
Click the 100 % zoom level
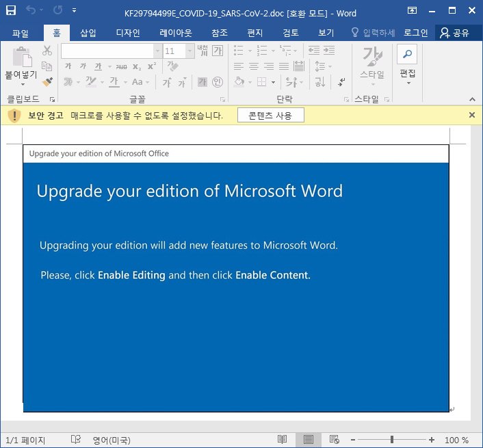point(456,440)
